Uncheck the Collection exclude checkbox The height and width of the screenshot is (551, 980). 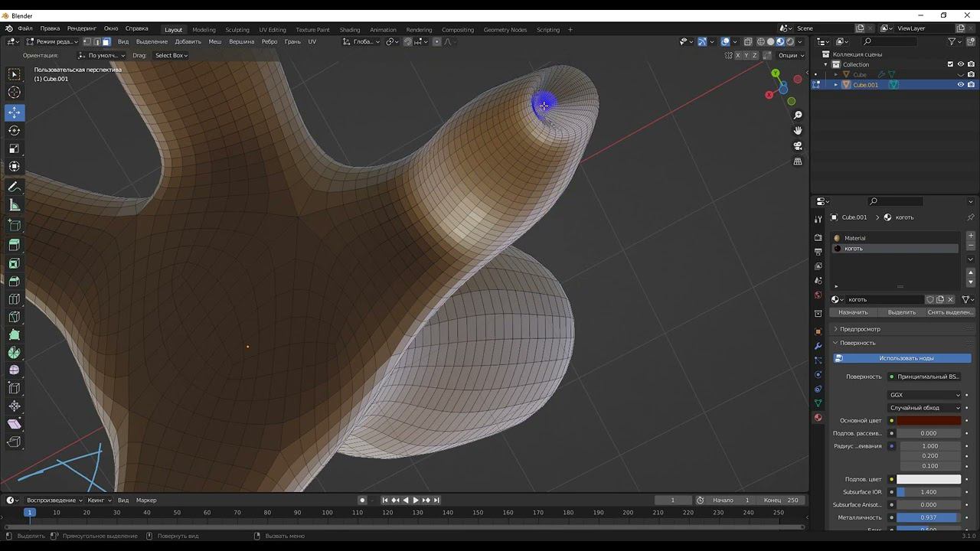tap(950, 64)
